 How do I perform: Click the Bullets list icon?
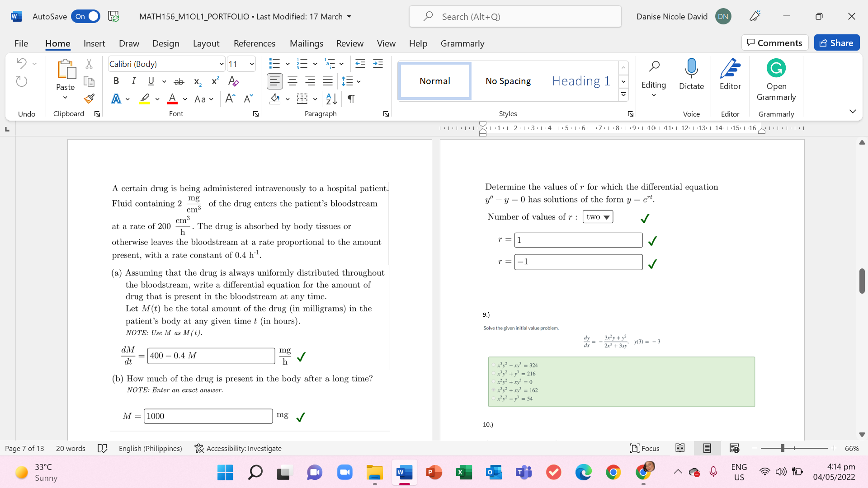[274, 63]
